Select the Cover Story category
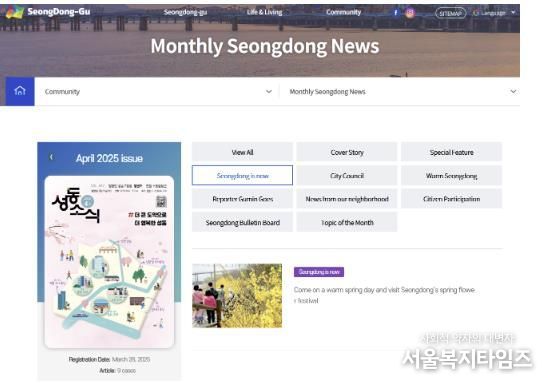The image size is (550, 383). [x=347, y=152]
